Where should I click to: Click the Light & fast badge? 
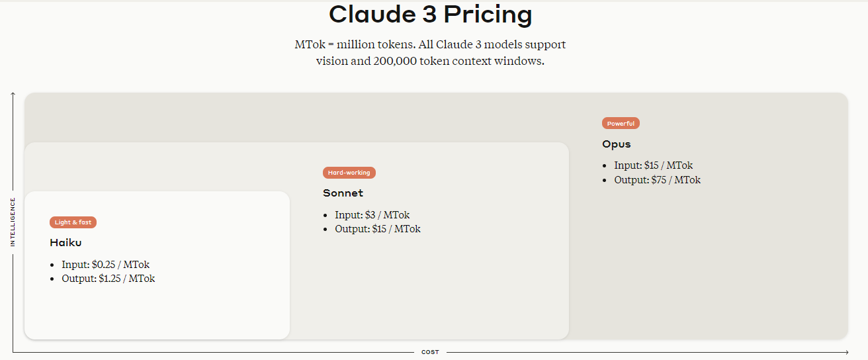73,222
